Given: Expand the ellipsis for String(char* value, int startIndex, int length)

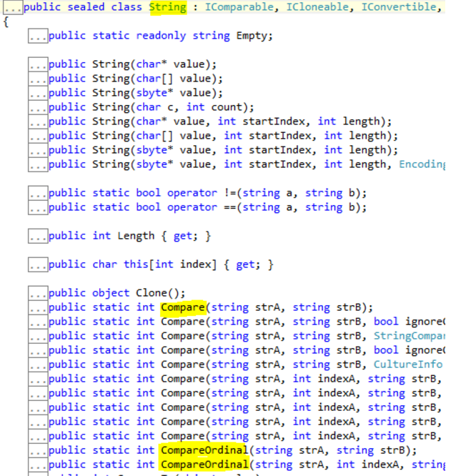Looking at the screenshot, I should (38, 122).
